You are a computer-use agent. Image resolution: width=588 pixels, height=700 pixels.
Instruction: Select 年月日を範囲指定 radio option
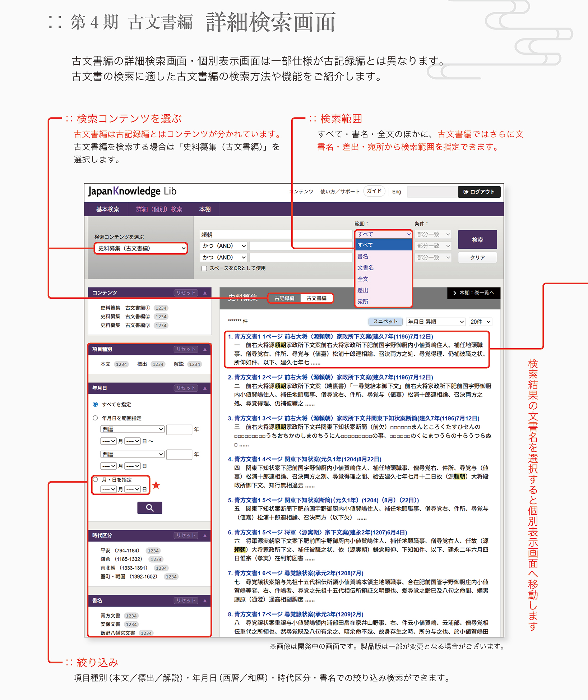tap(96, 418)
